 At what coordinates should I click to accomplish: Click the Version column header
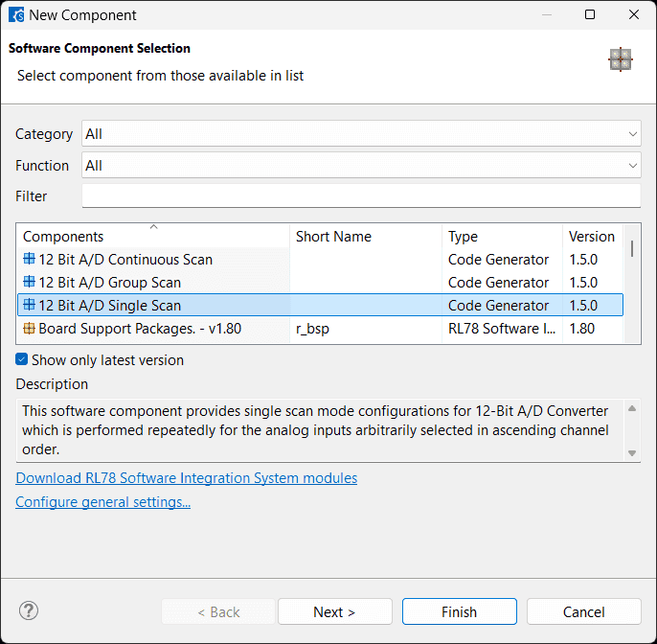pyautogui.click(x=592, y=237)
